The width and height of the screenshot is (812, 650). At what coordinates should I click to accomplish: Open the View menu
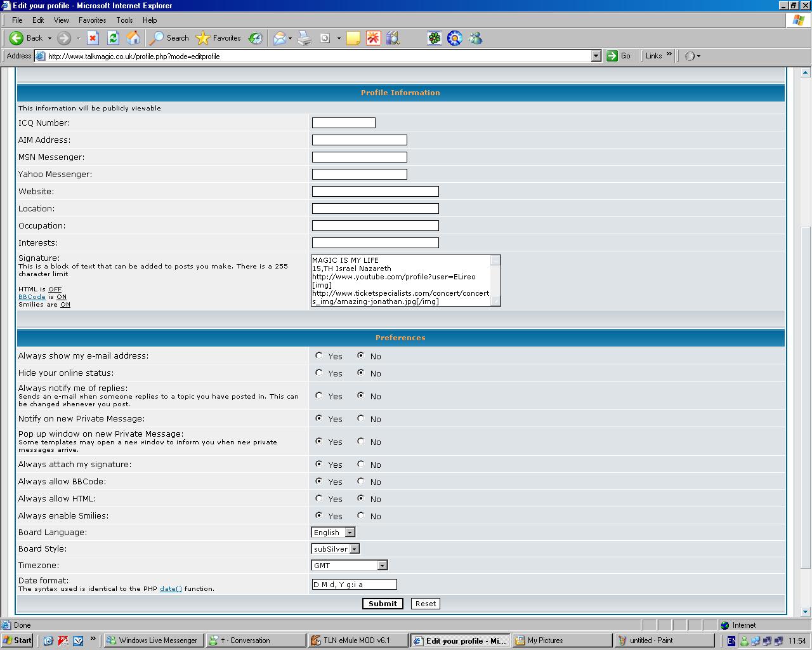tap(61, 20)
